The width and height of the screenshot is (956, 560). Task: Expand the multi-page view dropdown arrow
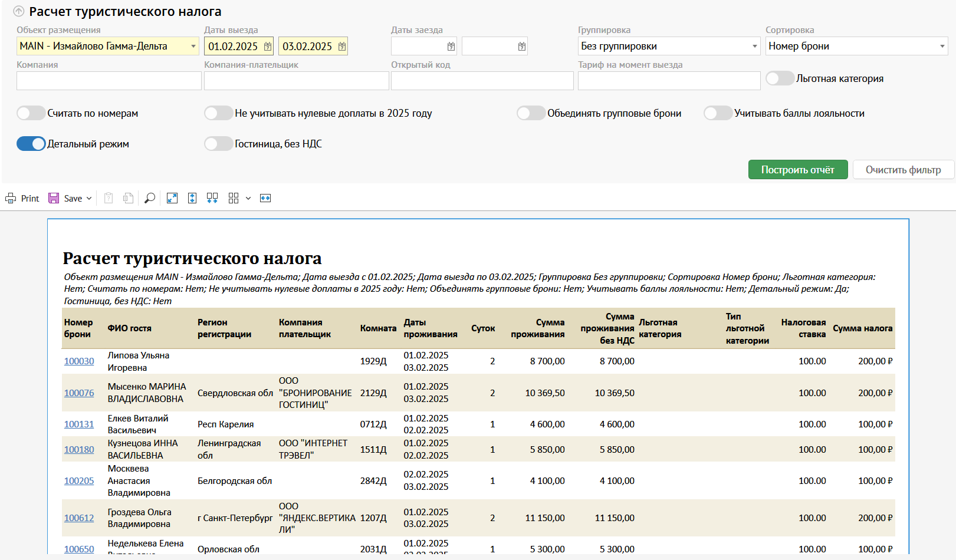[248, 199]
